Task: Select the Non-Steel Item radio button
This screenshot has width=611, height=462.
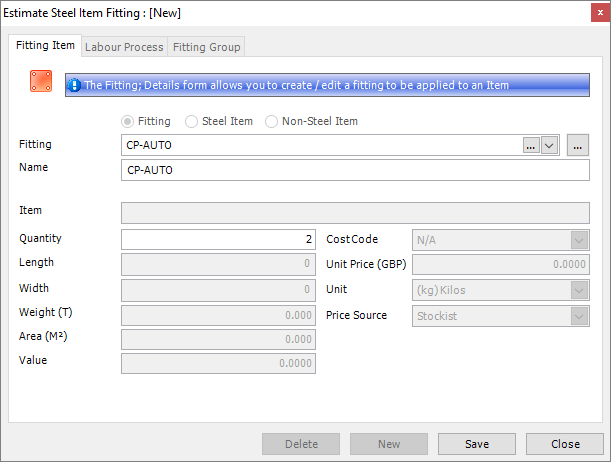Action: click(272, 121)
